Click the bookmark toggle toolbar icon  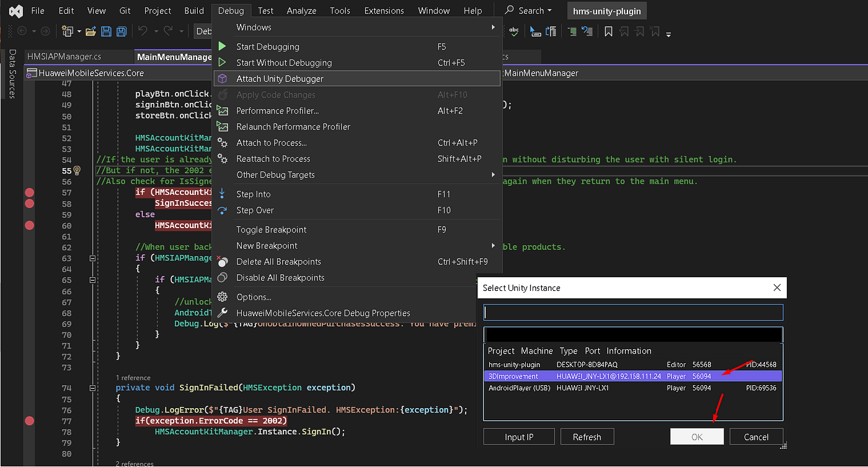pos(608,31)
